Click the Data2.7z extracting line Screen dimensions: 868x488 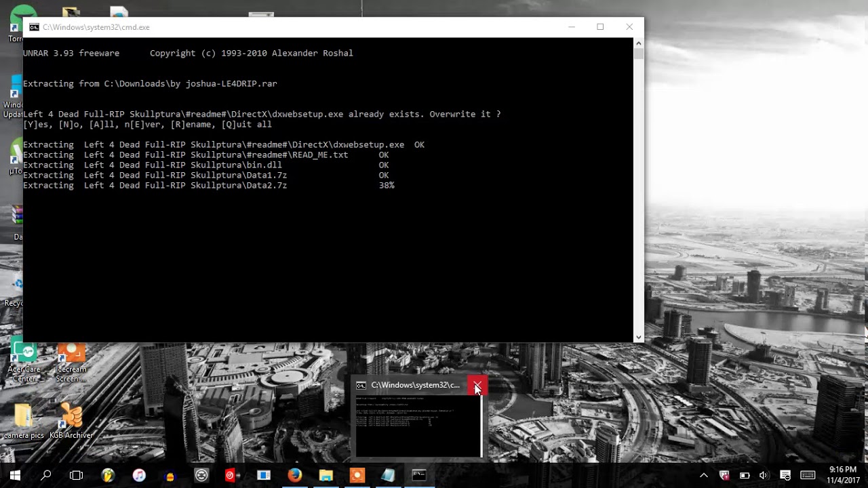pos(209,185)
